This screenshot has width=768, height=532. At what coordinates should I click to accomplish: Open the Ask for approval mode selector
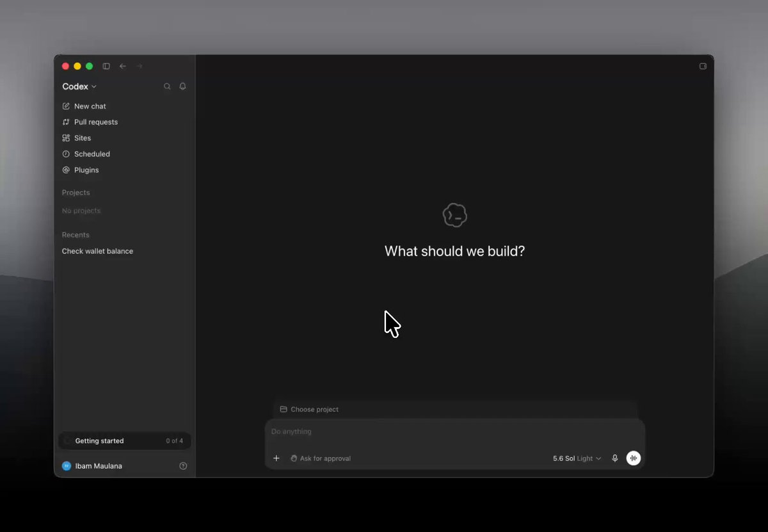(x=320, y=458)
